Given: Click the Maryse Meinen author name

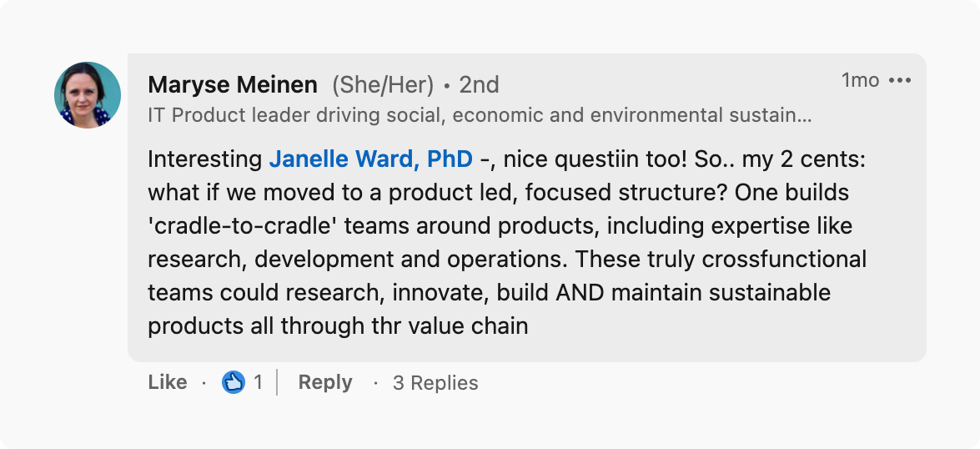Looking at the screenshot, I should coord(233,84).
